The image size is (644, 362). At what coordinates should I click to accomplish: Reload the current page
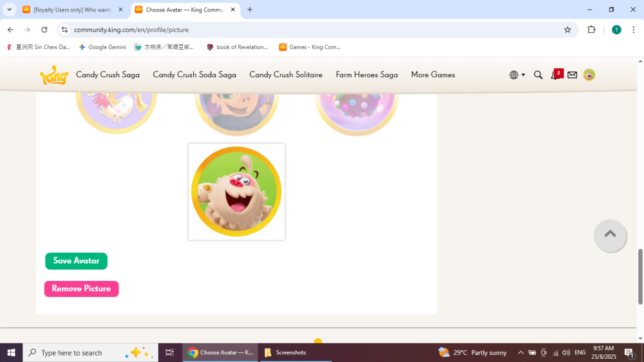(x=44, y=30)
